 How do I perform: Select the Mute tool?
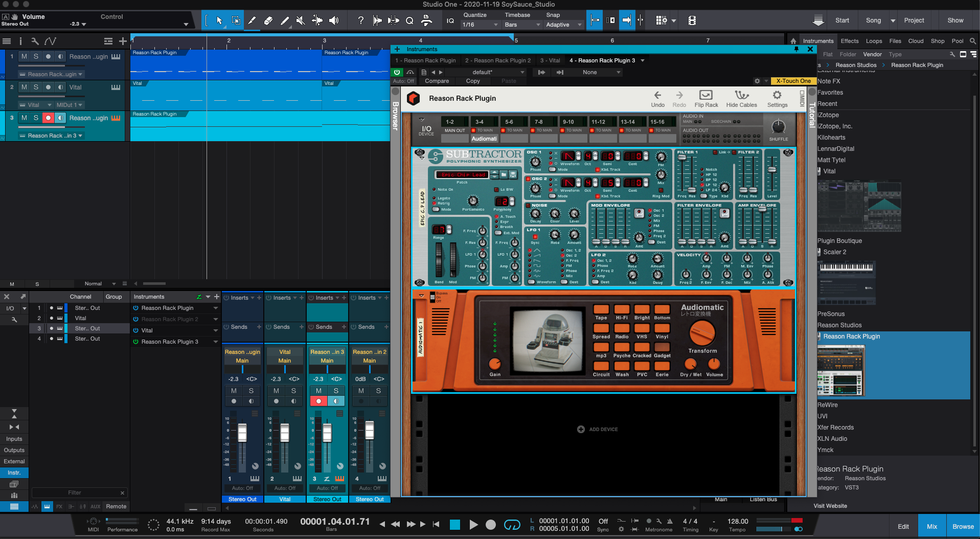(301, 20)
